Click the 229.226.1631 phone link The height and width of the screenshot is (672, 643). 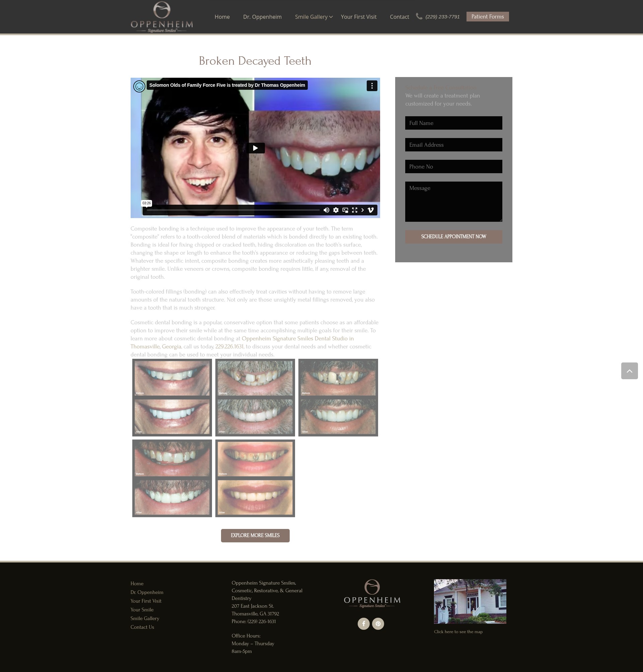[229, 346]
